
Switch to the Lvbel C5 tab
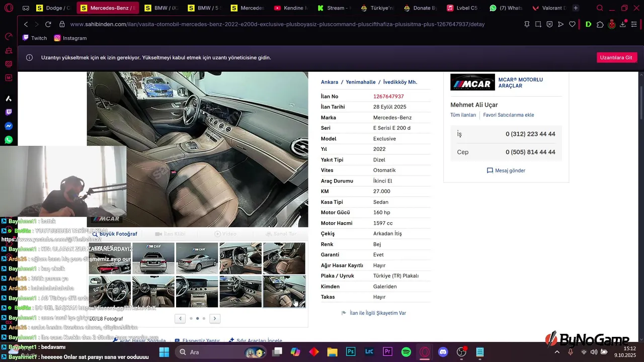(463, 8)
